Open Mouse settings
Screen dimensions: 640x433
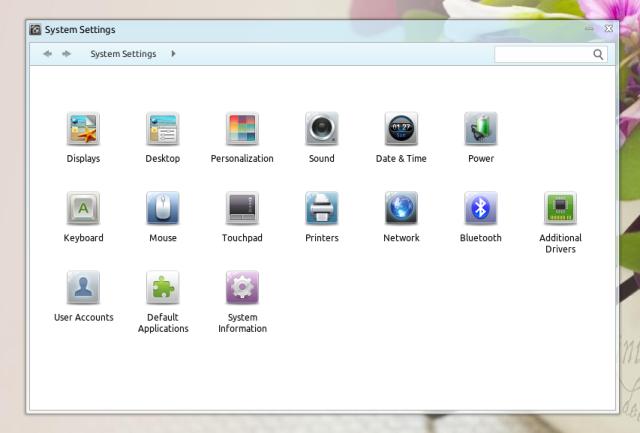162,208
